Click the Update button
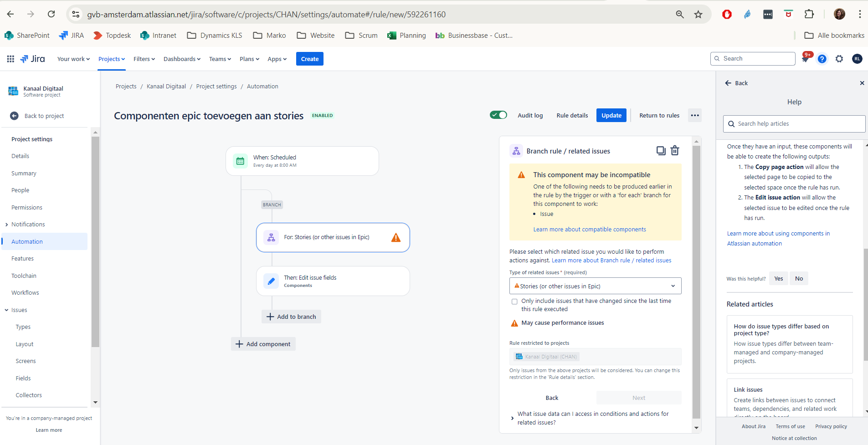 (x=611, y=115)
